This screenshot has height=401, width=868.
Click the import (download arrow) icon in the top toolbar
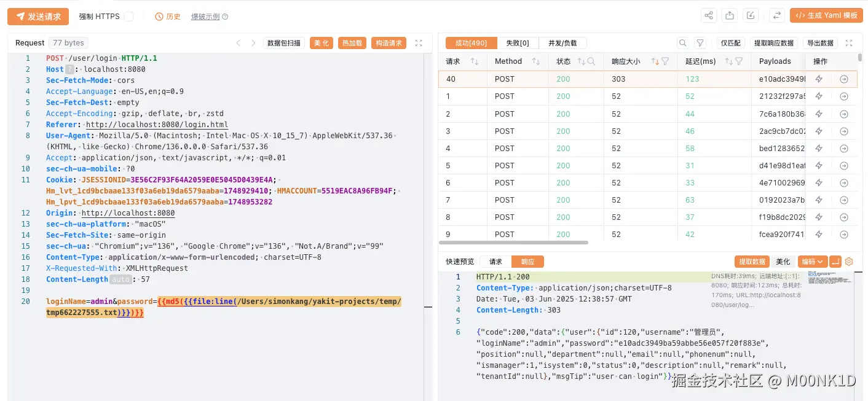click(751, 16)
